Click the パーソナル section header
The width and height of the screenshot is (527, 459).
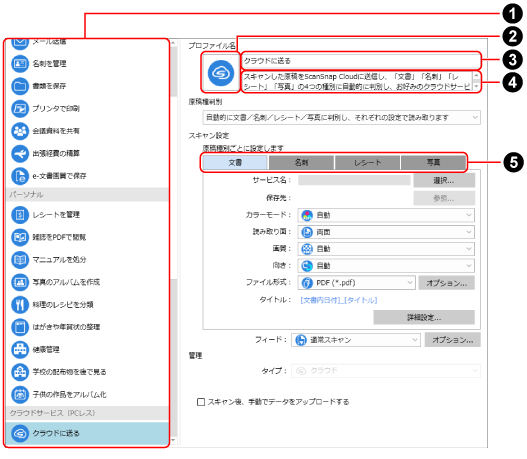point(87,195)
